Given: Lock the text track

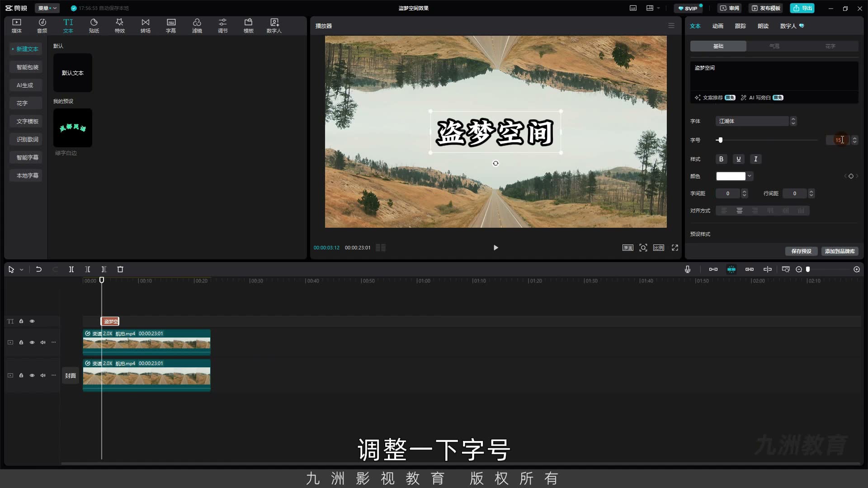Looking at the screenshot, I should pos(21,321).
